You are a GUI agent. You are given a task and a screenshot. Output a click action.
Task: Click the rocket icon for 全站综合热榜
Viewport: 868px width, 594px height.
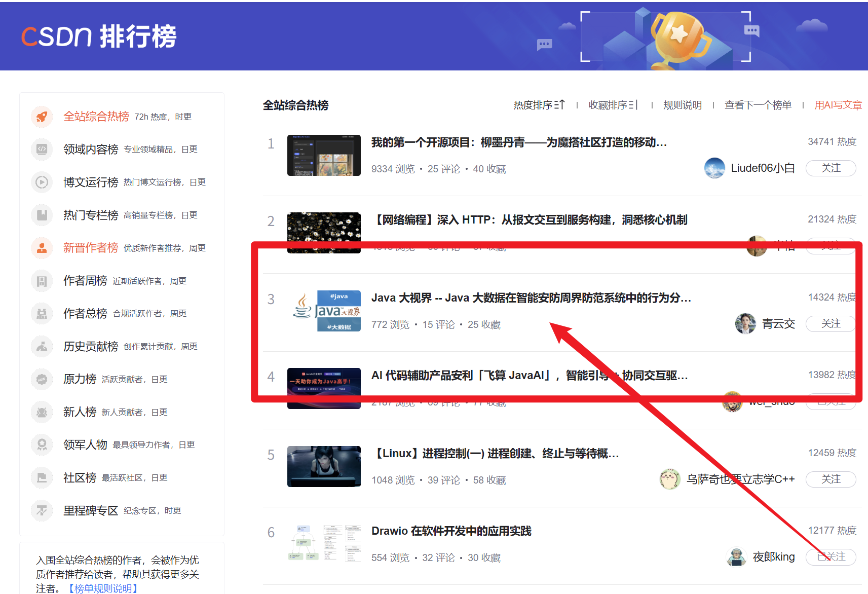pos(42,117)
